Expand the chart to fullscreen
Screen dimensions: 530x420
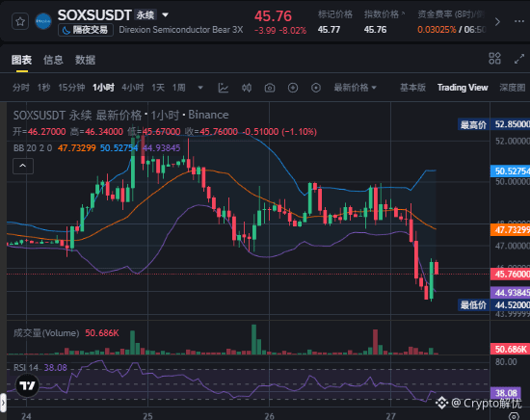(x=519, y=59)
